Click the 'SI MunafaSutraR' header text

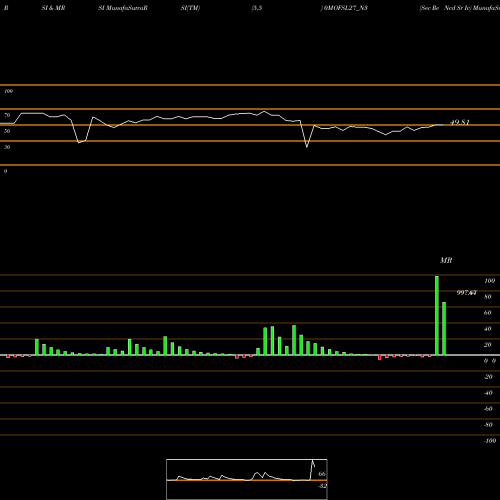(123, 8)
